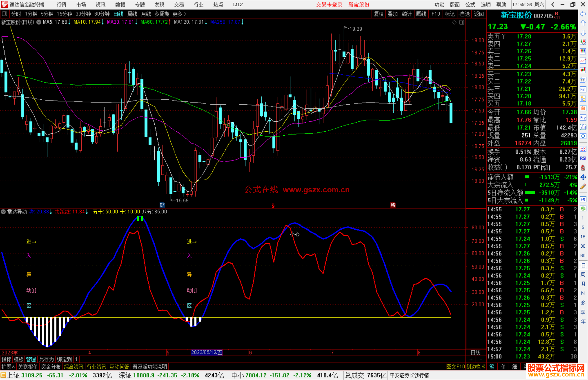Toggle the panel icon left of 分时
Viewport: 588px width, 380px height.
pyautogui.click(x=5, y=14)
